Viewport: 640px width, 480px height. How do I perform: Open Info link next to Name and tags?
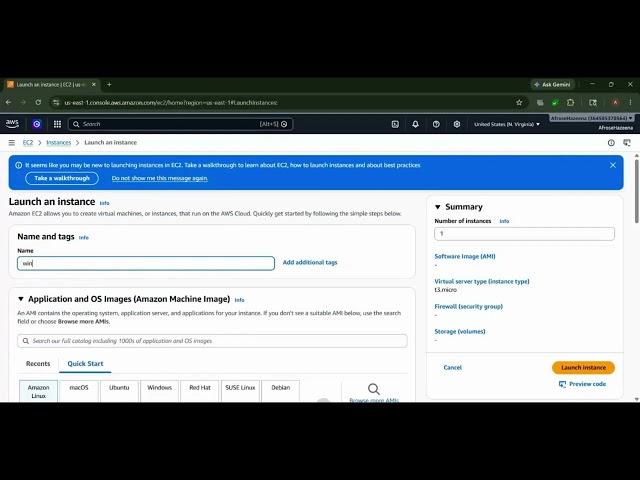coord(84,238)
